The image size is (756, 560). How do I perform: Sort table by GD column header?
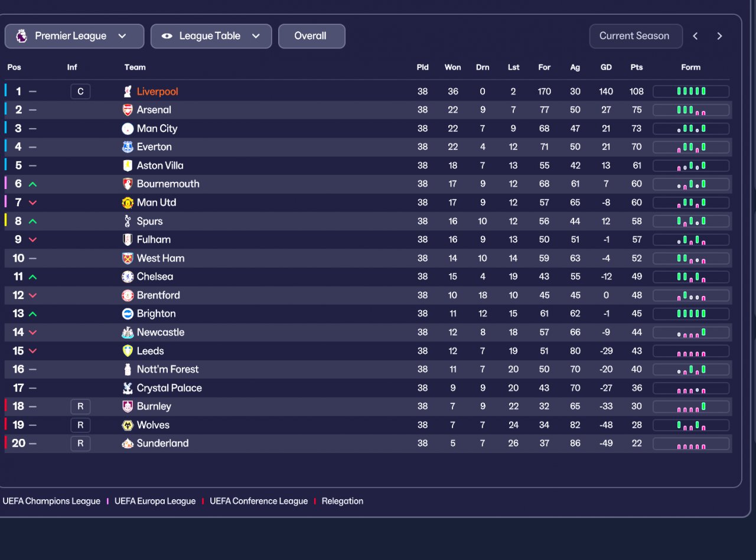(x=606, y=67)
